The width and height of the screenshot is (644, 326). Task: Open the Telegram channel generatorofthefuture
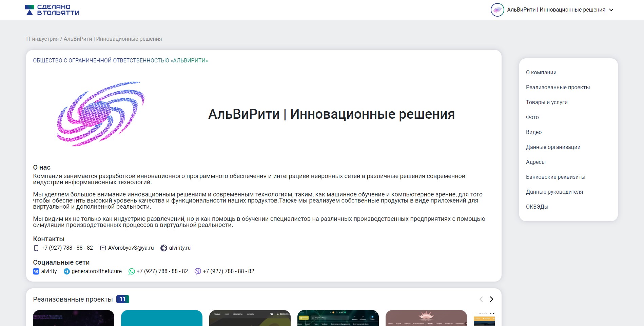coord(66,271)
